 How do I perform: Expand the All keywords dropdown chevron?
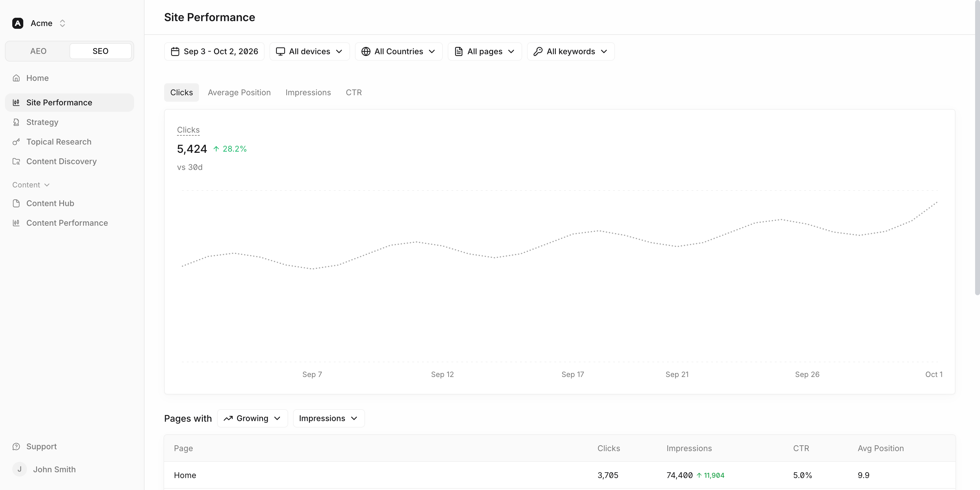(x=604, y=51)
